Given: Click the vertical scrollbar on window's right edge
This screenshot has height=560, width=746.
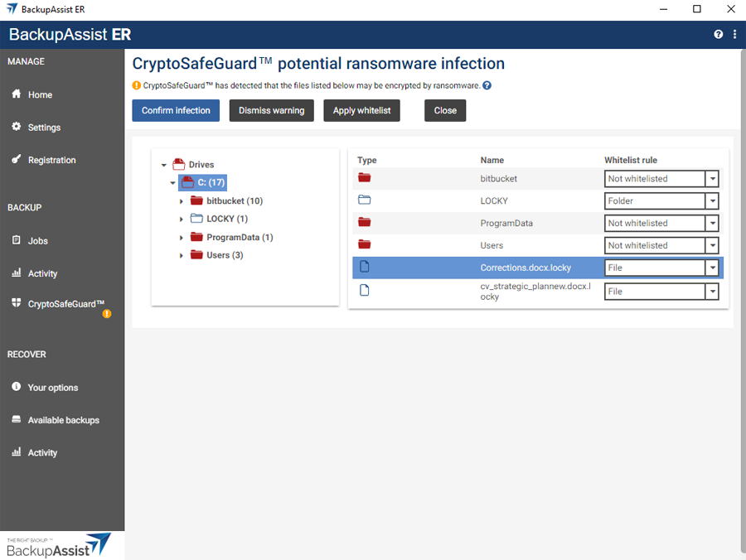Looking at the screenshot, I should 744,301.
